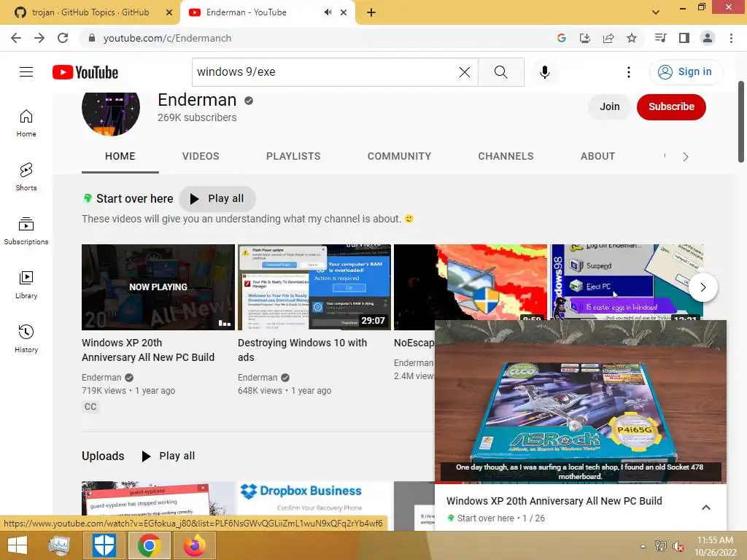747x560 pixels.
Task: Open Subscriptions in the sidebar
Action: click(26, 230)
